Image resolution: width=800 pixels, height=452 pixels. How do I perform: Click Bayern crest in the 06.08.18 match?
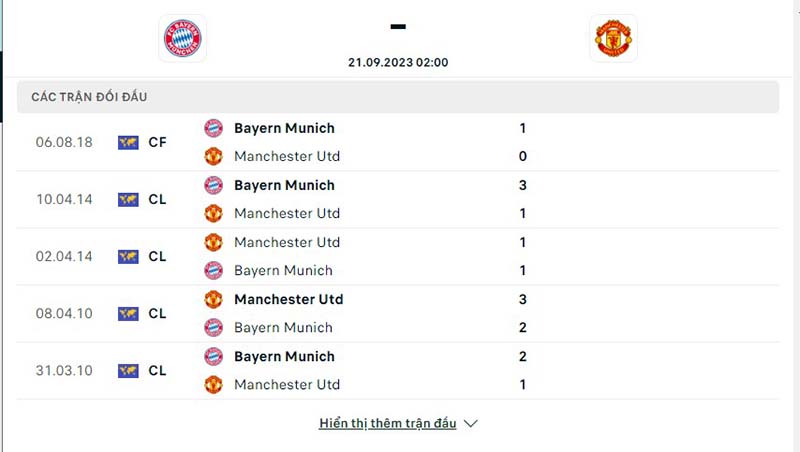(x=213, y=128)
